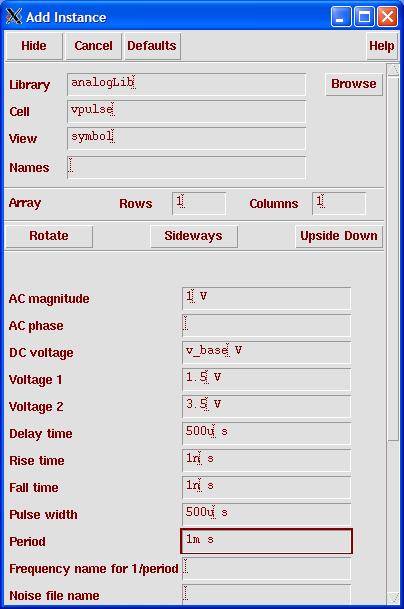Image resolution: width=404 pixels, height=609 pixels.
Task: Rotate the instance
Action: click(49, 236)
